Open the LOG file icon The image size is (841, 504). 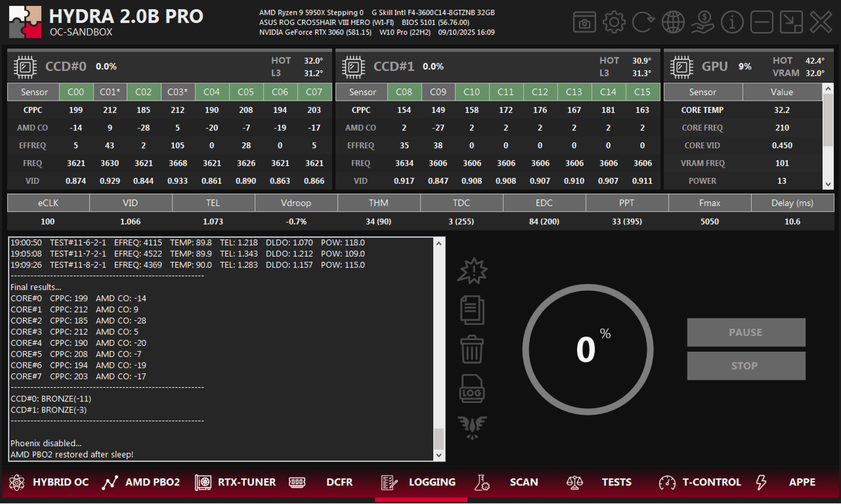472,388
